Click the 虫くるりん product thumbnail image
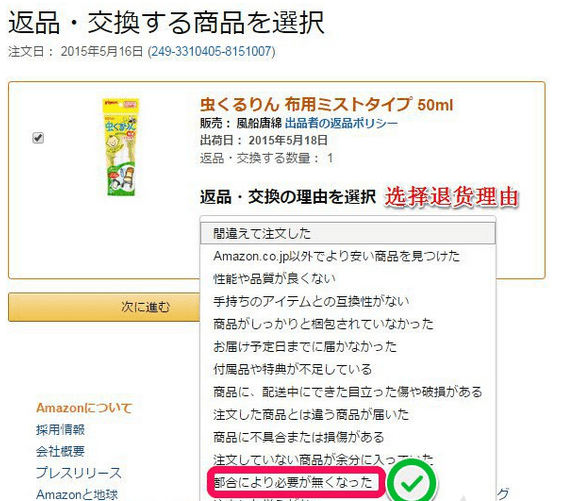 point(121,147)
